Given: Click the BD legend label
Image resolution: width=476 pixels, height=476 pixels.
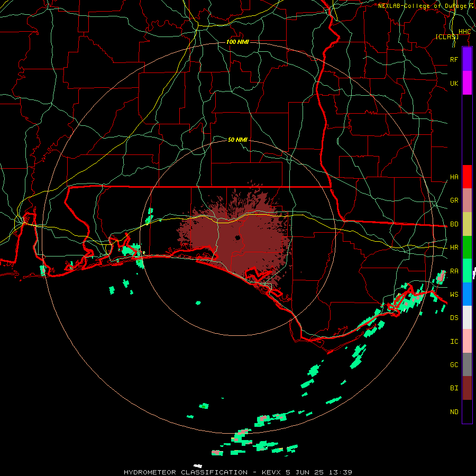Looking at the screenshot, I should (454, 224).
